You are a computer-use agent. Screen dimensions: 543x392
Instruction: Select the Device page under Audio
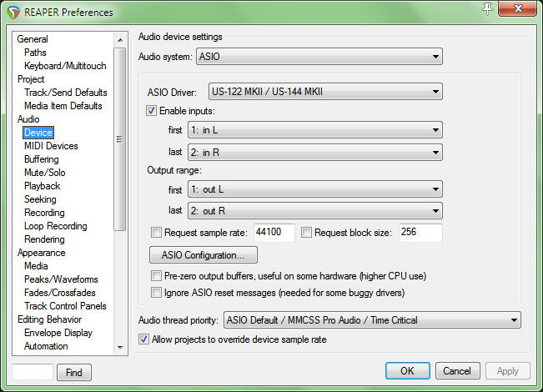point(38,133)
